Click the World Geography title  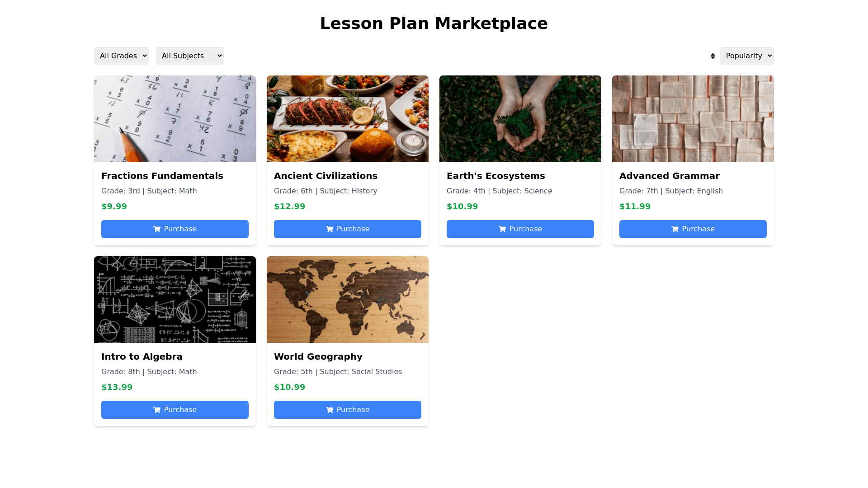tap(318, 357)
